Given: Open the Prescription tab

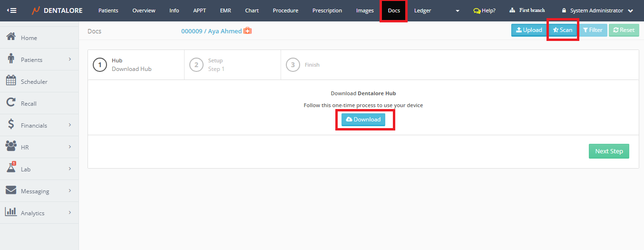Looking at the screenshot, I should [327, 10].
